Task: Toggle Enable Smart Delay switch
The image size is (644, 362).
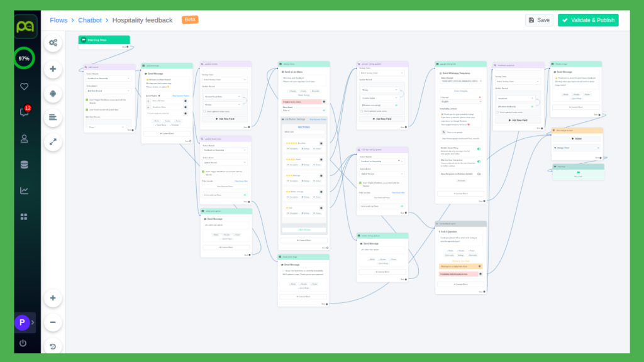Action: point(479,149)
